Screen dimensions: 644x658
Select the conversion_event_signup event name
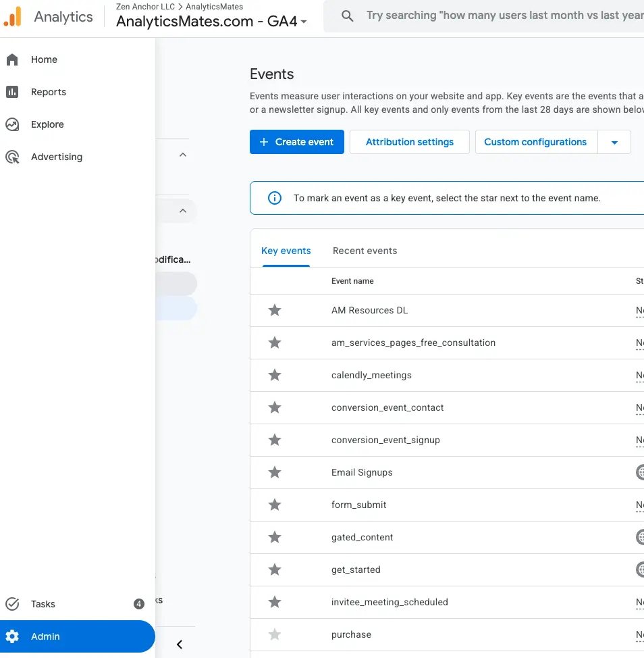(385, 440)
